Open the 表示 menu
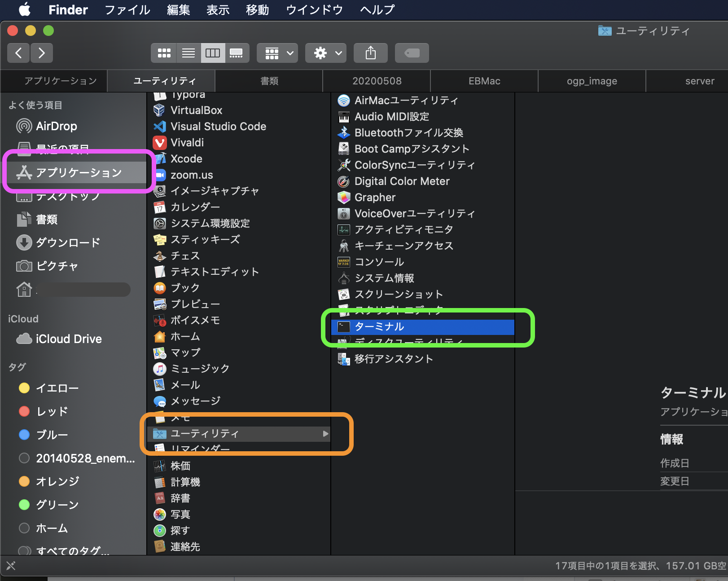 pyautogui.click(x=218, y=9)
